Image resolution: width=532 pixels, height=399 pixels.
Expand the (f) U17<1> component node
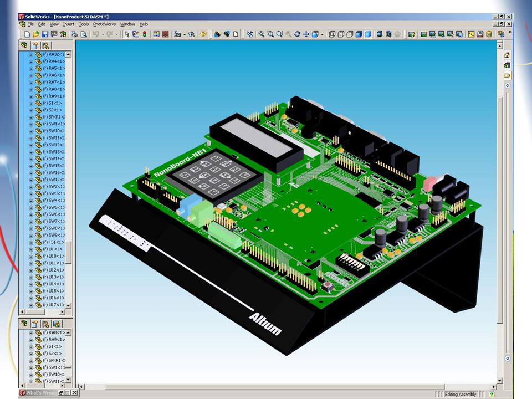pyautogui.click(x=31, y=305)
